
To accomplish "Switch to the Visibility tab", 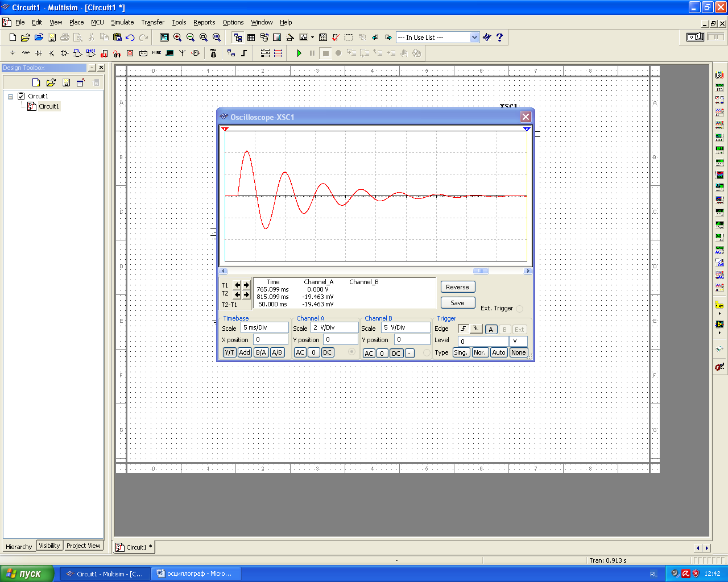I will tap(49, 546).
